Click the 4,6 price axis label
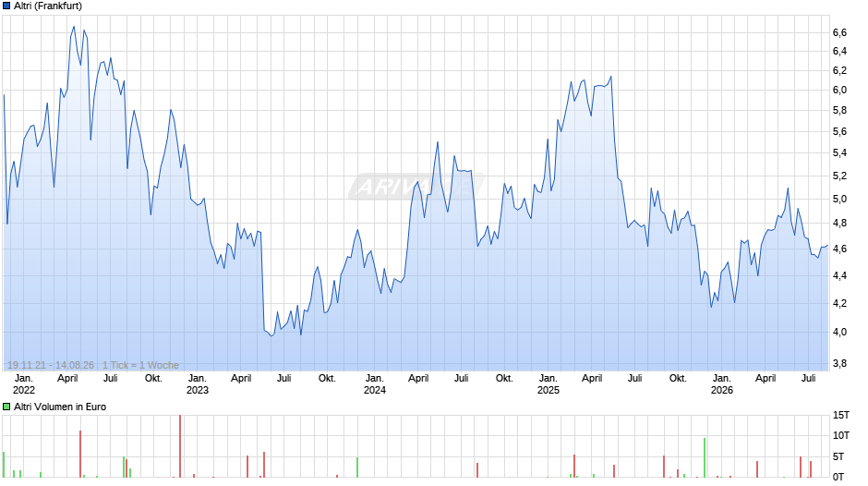This screenshot has width=868, height=486. tap(839, 249)
